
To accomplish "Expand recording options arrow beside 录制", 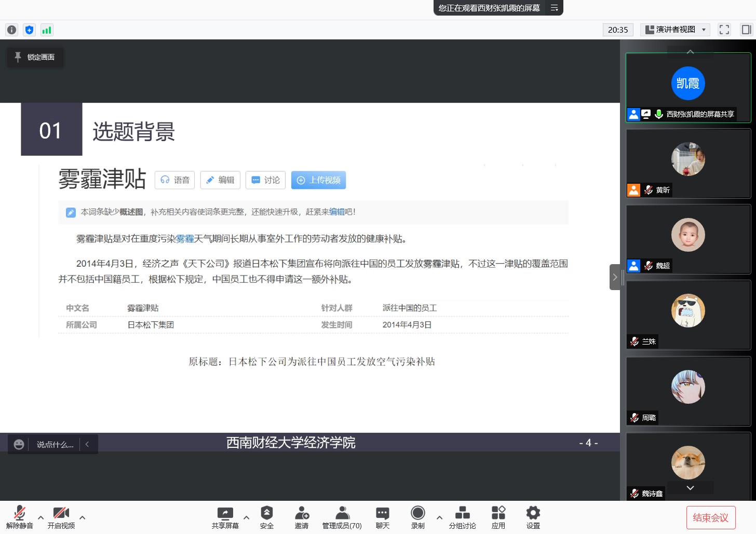I will [439, 517].
